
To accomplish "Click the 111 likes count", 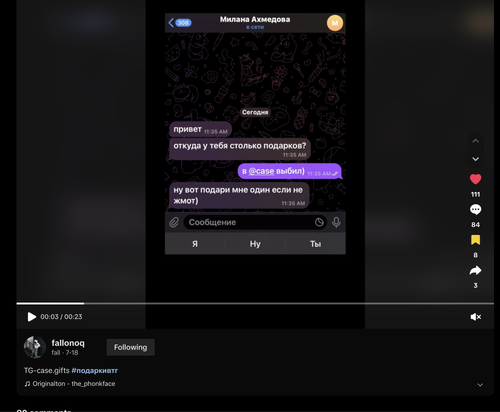I will click(x=476, y=194).
